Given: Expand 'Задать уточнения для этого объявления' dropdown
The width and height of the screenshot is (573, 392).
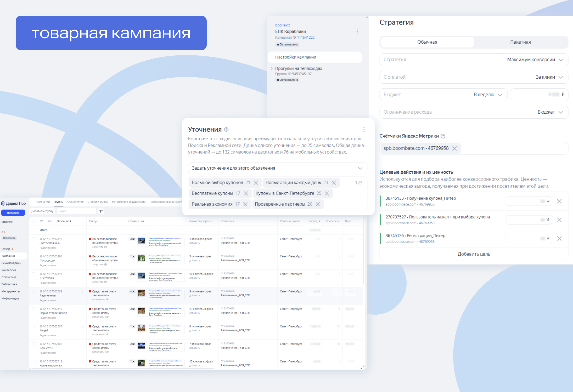Looking at the screenshot, I should click(278, 168).
